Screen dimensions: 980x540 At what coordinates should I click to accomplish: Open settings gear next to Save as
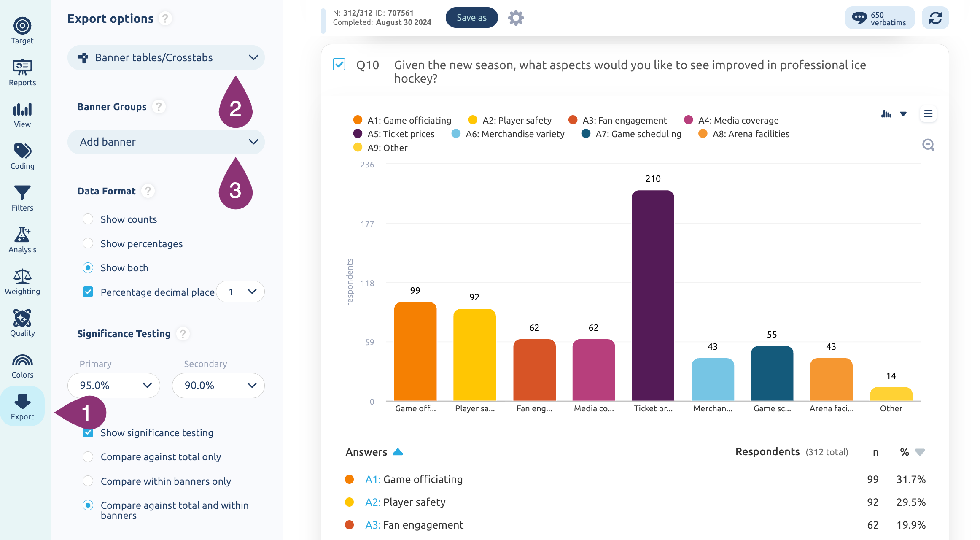516,18
